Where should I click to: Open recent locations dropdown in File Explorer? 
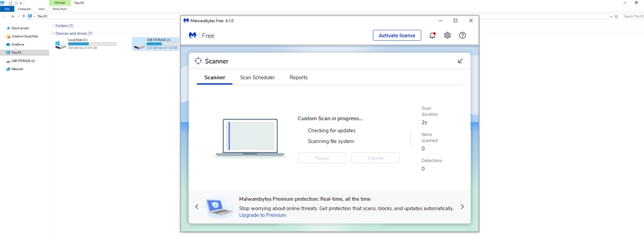tap(18, 17)
